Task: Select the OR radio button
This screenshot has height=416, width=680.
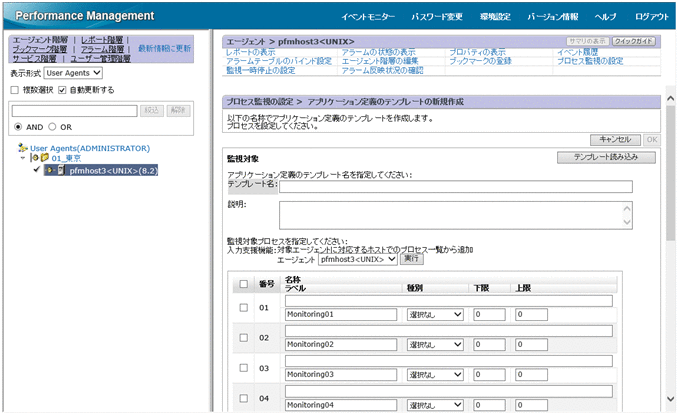Action: point(52,127)
